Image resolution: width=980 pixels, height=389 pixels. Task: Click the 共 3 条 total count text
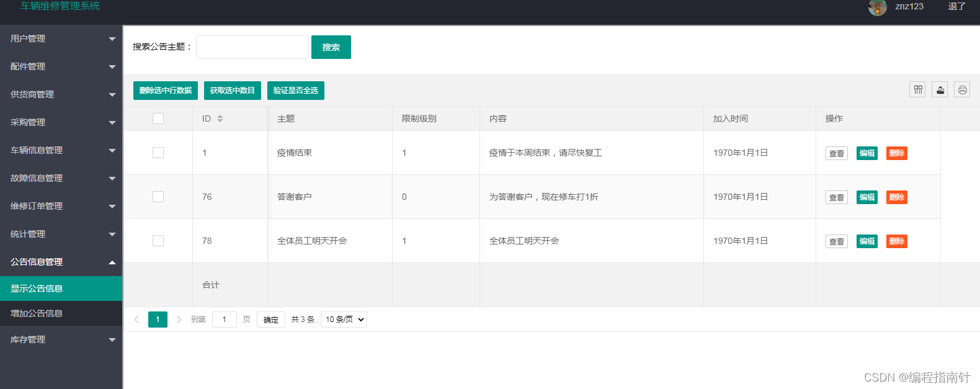click(x=303, y=320)
